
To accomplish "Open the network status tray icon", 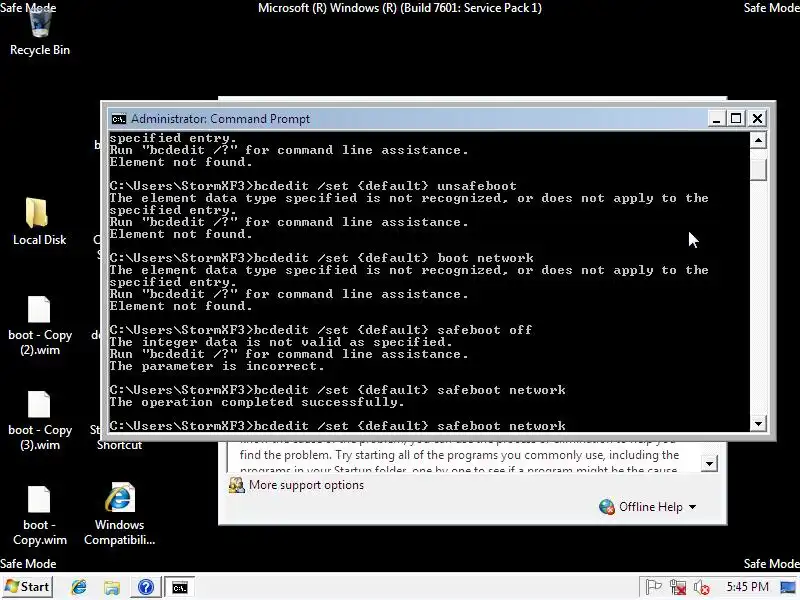I will pos(678,587).
